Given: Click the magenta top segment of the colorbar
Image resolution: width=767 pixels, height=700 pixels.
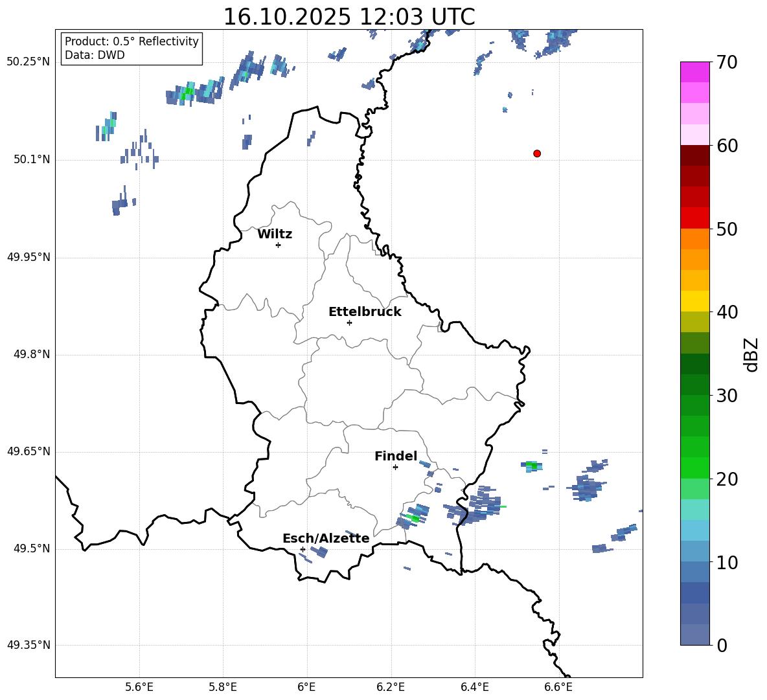Looking at the screenshot, I should 694,72.
